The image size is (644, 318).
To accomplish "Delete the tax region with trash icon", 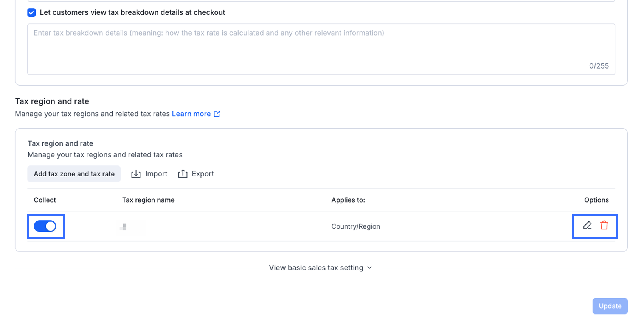I will pos(604,226).
